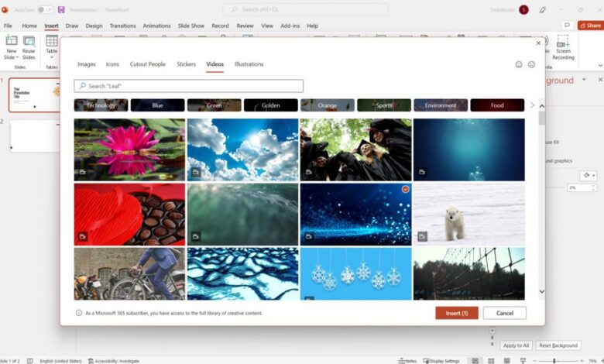This screenshot has width=604, height=364.
Task: Click the pen icon in title bar
Action: pyautogui.click(x=542, y=9)
